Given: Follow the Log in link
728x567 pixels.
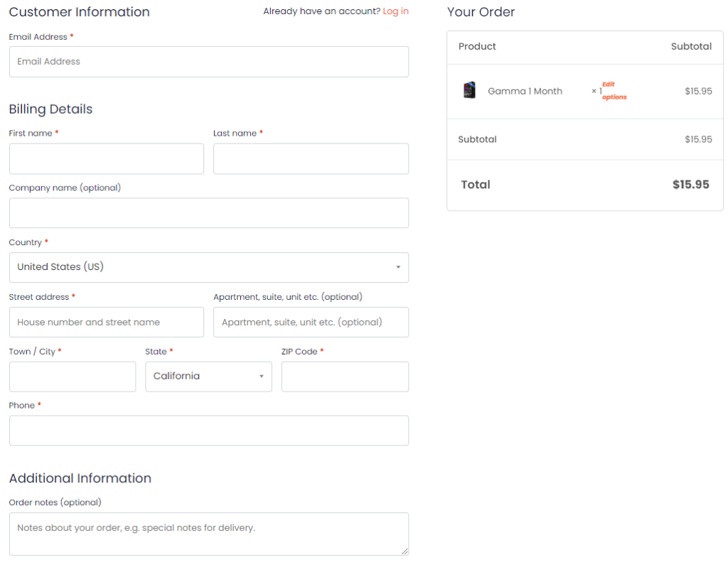Looking at the screenshot, I should (395, 11).
